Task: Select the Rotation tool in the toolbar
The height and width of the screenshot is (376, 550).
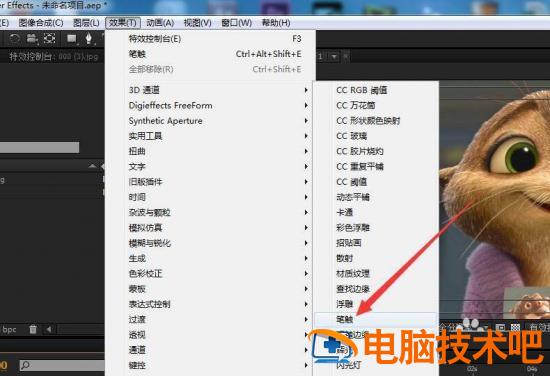Action: [x=14, y=38]
